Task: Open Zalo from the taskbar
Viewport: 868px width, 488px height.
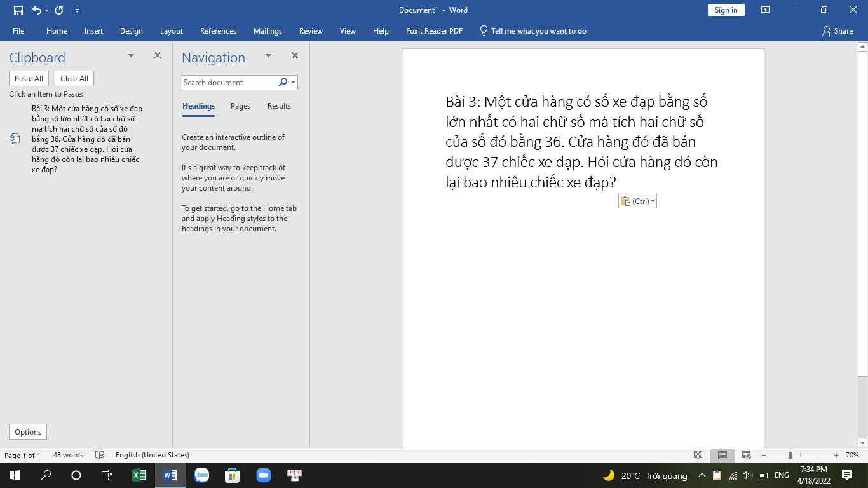Action: [201, 475]
